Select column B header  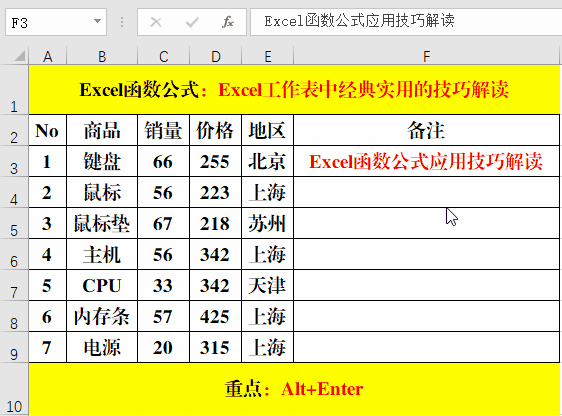(102, 56)
